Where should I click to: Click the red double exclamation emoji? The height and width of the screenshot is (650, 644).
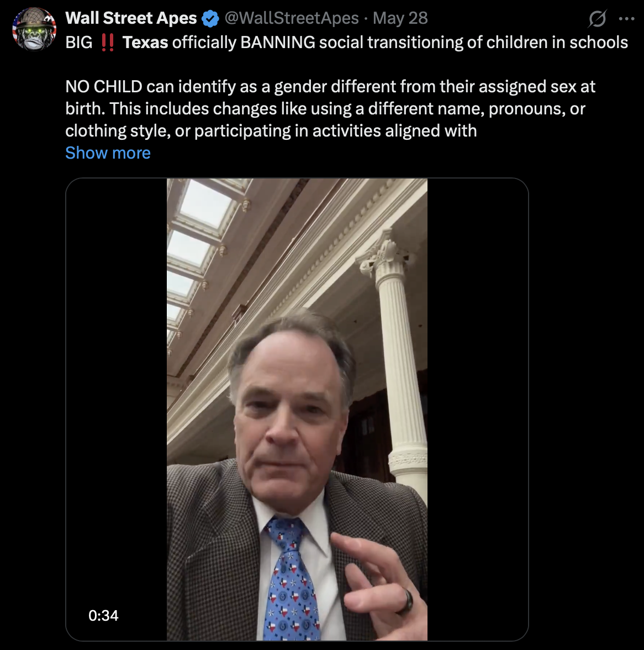pos(108,43)
